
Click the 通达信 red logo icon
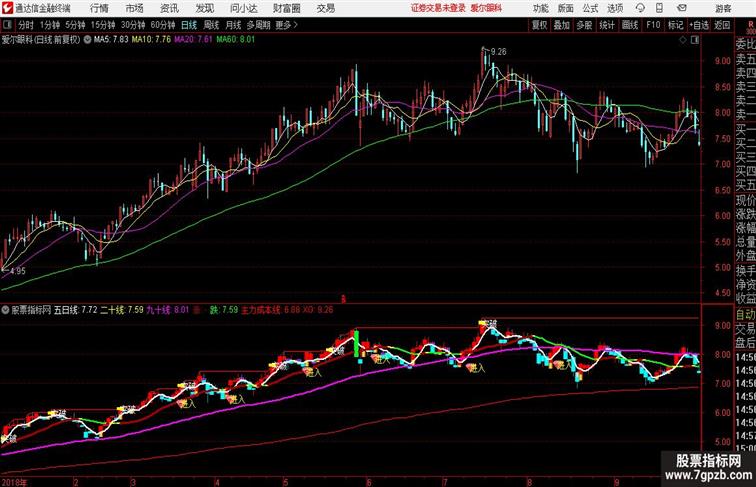pos(8,8)
